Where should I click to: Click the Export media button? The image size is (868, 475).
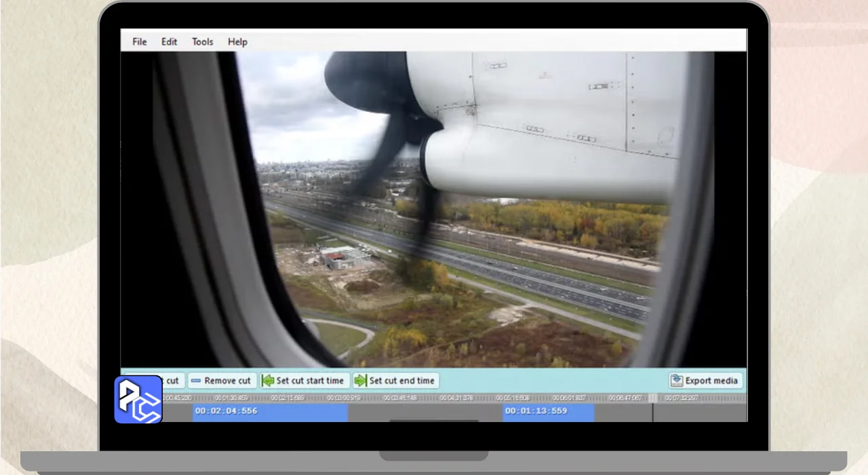coord(705,381)
